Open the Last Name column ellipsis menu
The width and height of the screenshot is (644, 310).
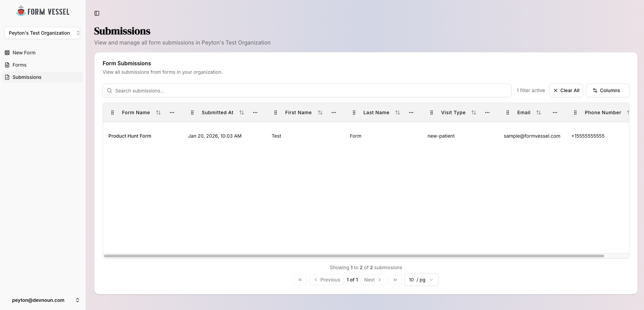click(x=411, y=113)
